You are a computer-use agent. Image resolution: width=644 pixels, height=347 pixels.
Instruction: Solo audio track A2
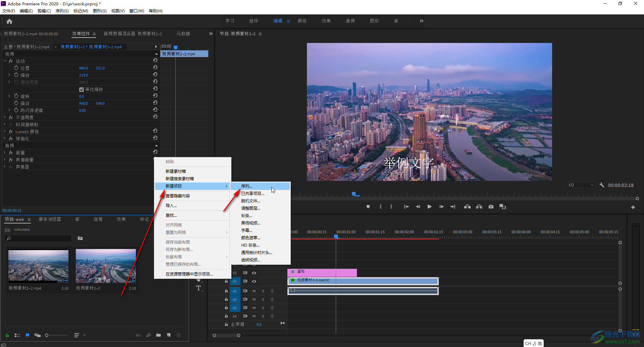pyautogui.click(x=263, y=299)
